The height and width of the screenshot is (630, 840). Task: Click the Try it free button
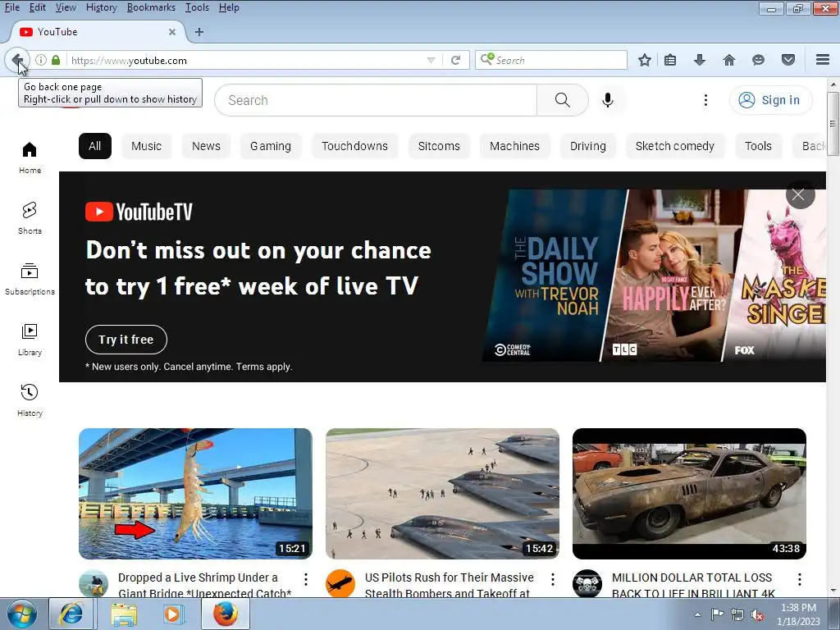126,340
